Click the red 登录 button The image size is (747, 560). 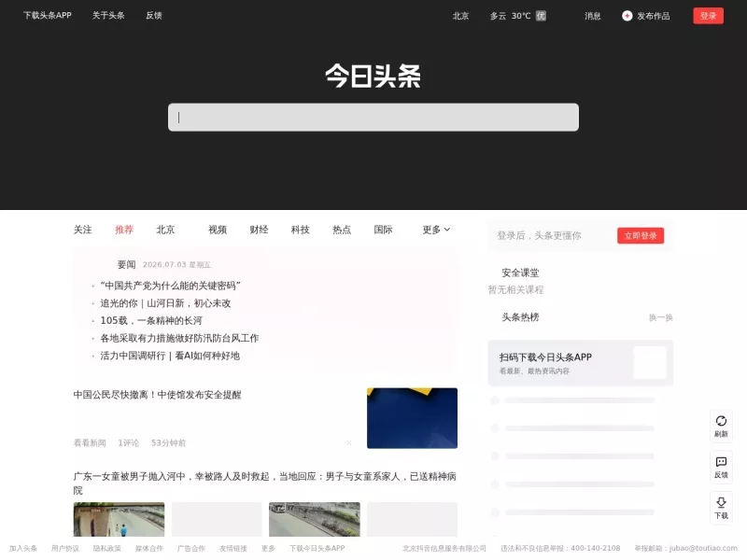point(708,16)
